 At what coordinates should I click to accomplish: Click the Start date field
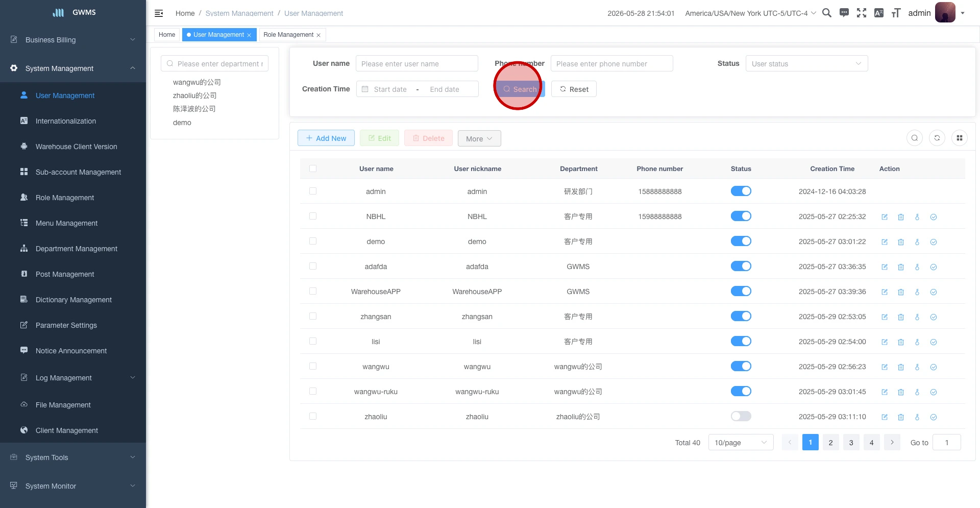[390, 89]
